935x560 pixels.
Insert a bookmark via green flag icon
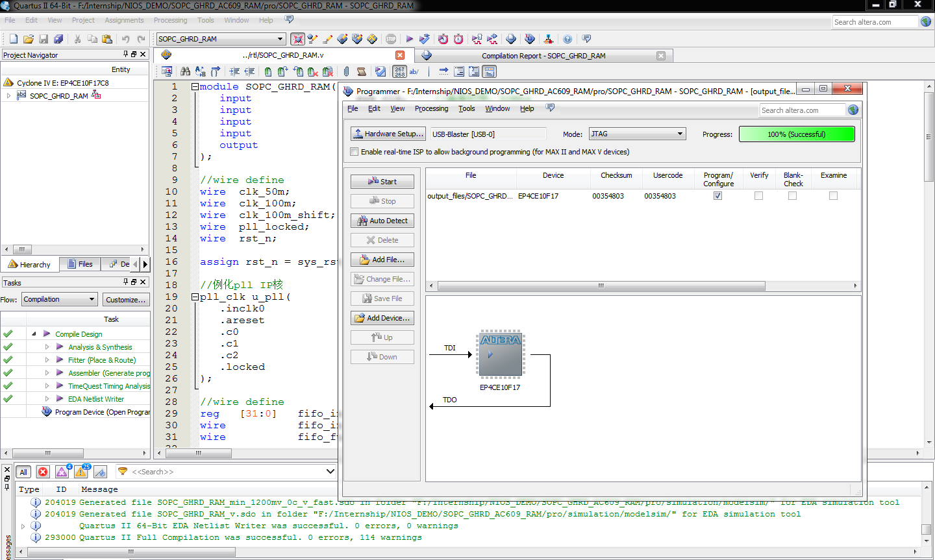pyautogui.click(x=268, y=71)
